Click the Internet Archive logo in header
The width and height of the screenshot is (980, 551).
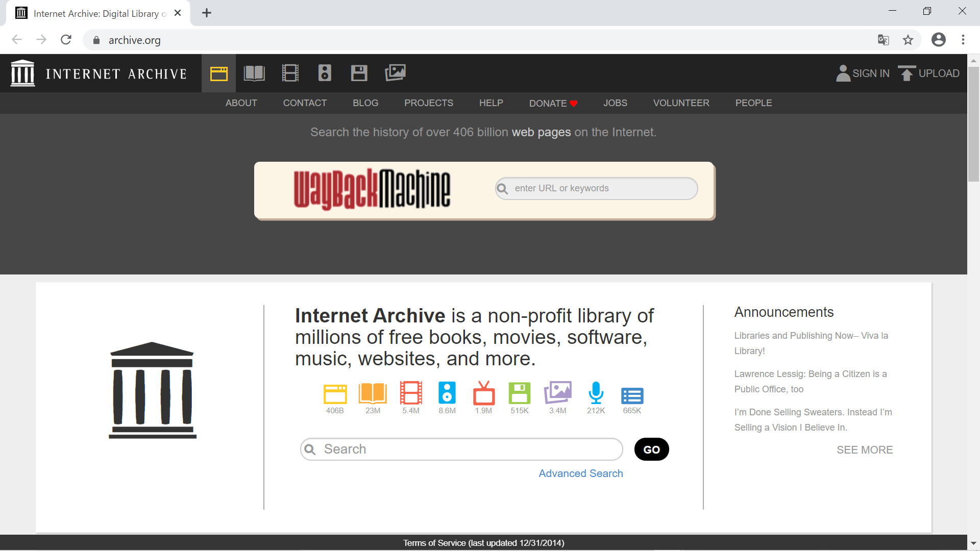click(x=99, y=73)
